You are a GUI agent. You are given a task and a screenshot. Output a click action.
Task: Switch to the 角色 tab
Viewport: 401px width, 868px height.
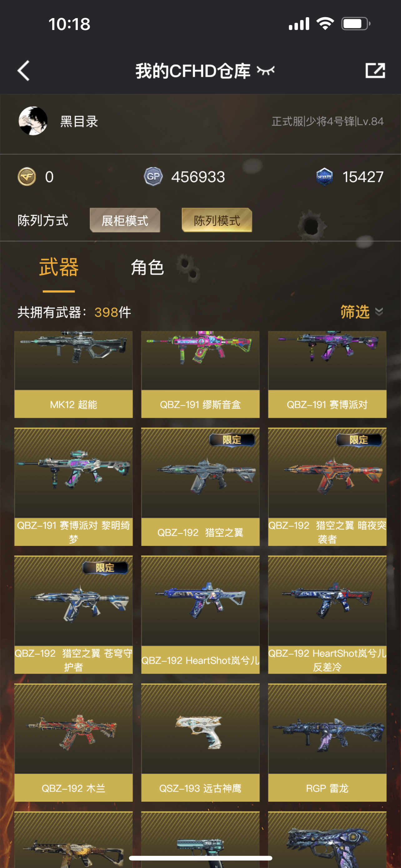coord(147,267)
